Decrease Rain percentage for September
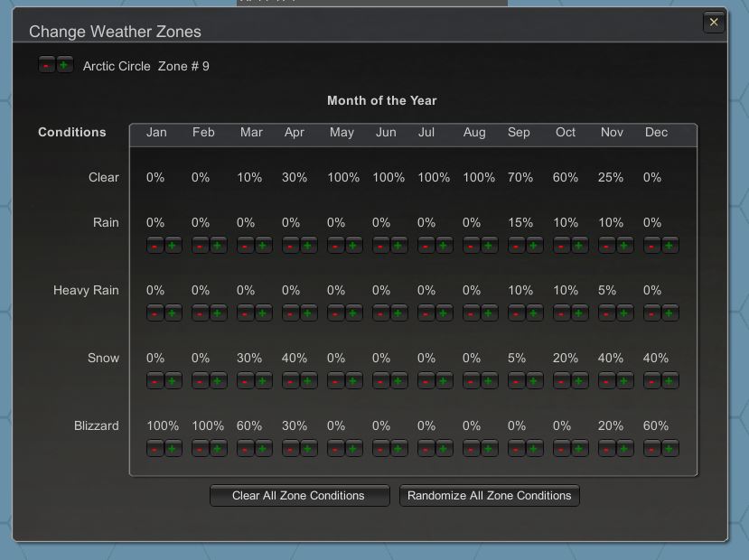This screenshot has width=749, height=560. [517, 246]
